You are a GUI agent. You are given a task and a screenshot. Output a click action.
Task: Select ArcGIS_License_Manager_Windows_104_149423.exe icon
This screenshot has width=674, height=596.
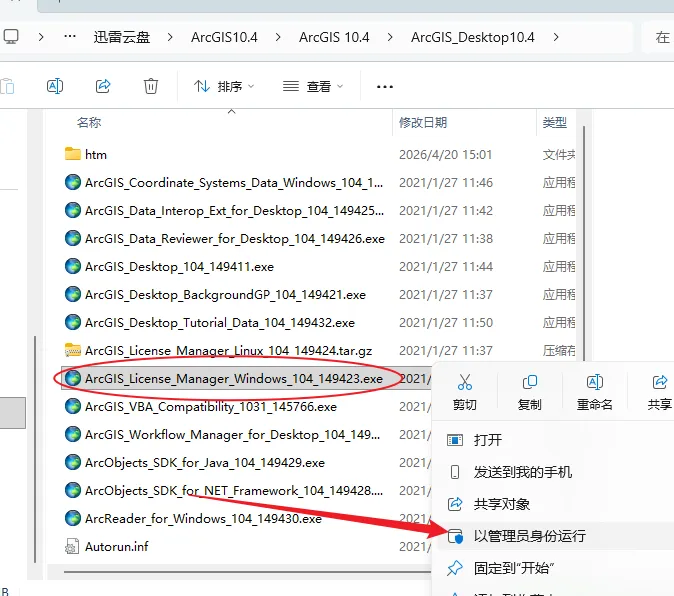(x=73, y=378)
